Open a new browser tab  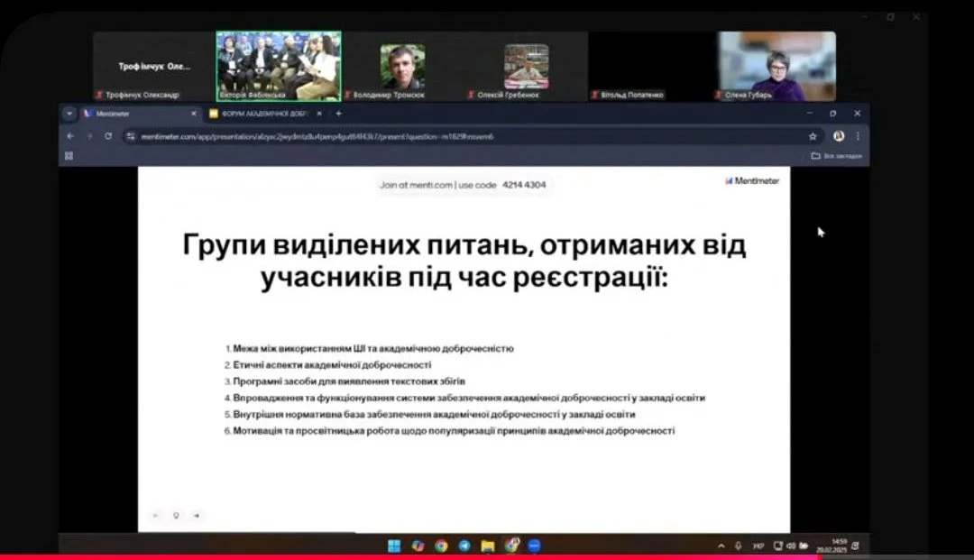(x=339, y=114)
